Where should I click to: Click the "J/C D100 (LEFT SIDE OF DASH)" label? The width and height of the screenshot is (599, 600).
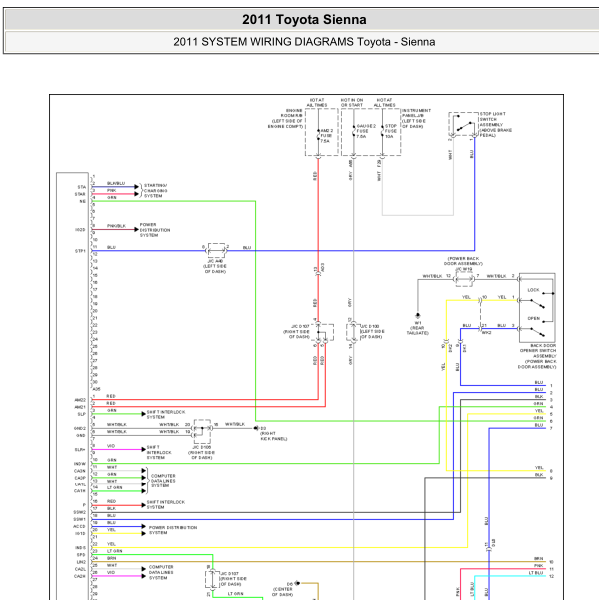pyautogui.click(x=372, y=331)
